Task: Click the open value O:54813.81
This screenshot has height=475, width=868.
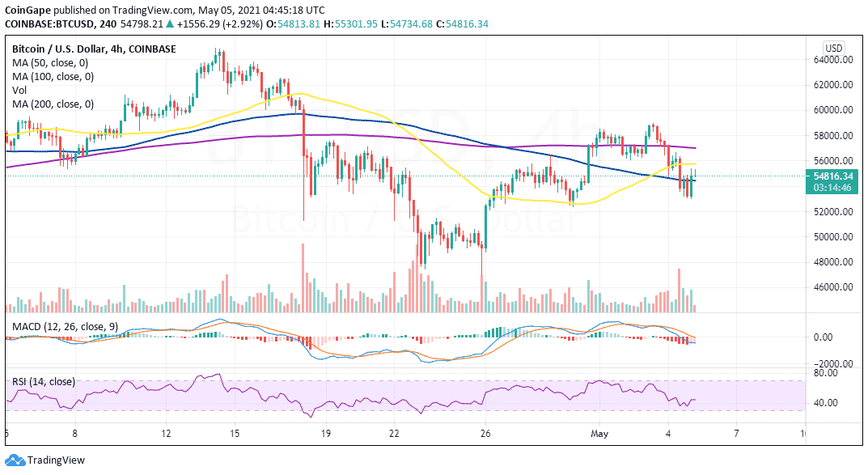Action: click(294, 23)
